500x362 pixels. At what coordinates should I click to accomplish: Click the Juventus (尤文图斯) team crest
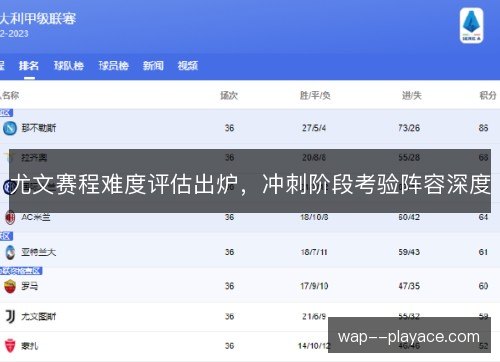tap(10, 316)
